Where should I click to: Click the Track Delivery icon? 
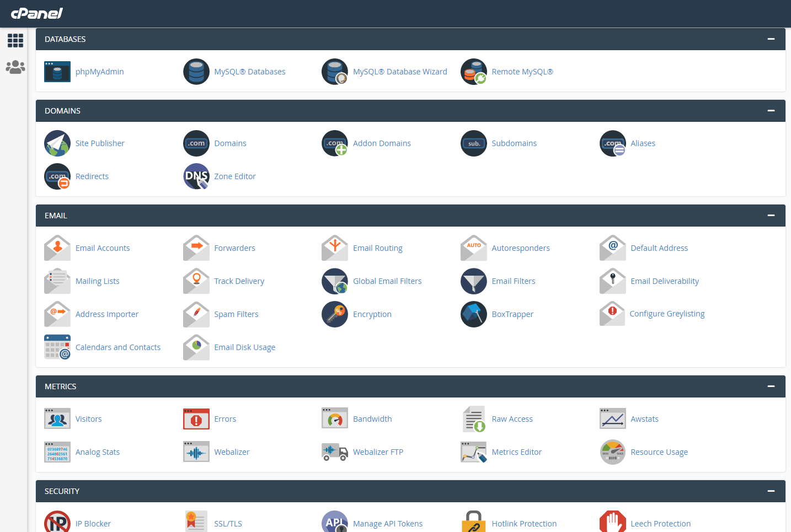196,281
